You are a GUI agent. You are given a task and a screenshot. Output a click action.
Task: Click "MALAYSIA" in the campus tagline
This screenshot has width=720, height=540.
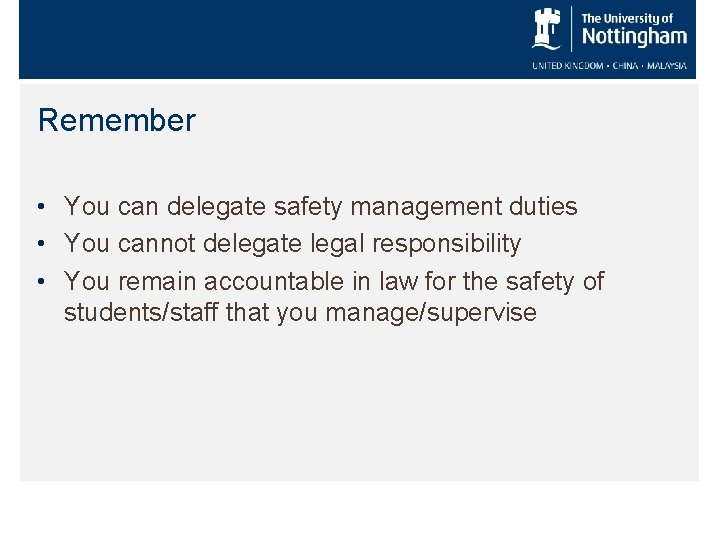[x=668, y=66]
